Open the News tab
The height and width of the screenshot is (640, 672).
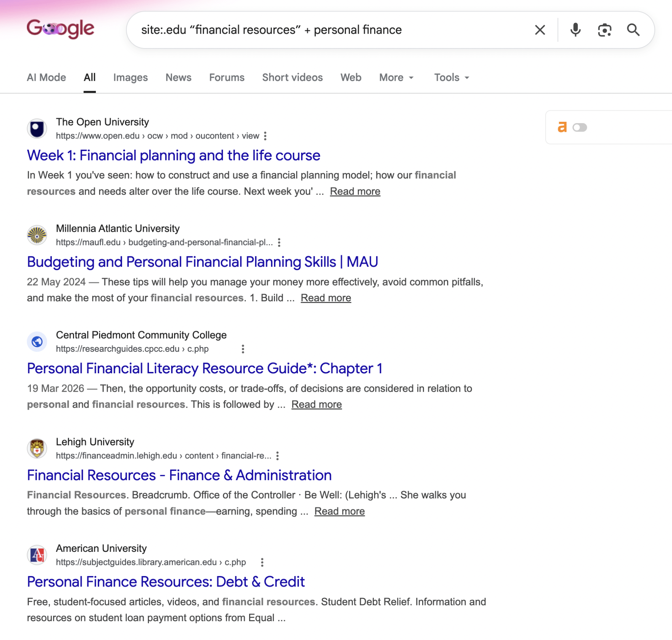tap(178, 77)
